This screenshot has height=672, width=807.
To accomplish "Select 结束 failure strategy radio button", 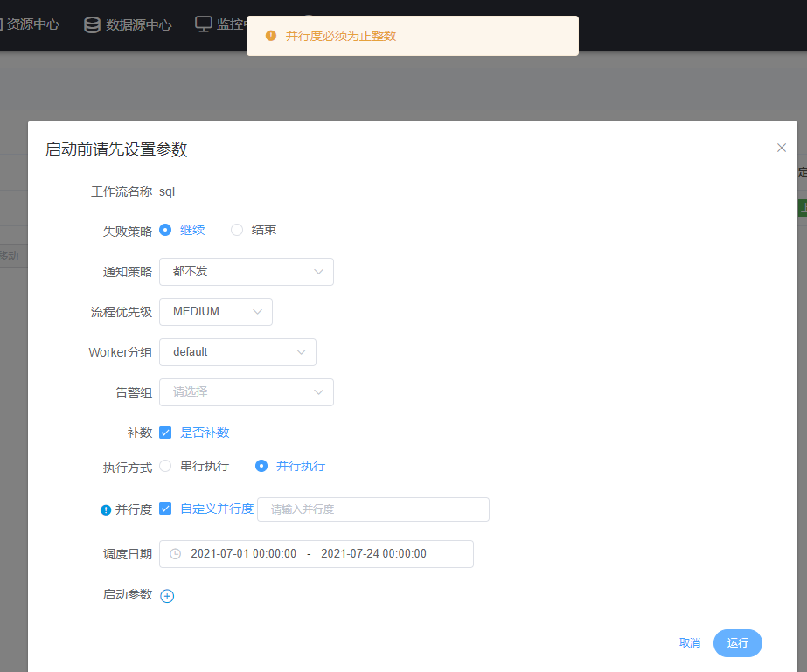I will tap(237, 230).
